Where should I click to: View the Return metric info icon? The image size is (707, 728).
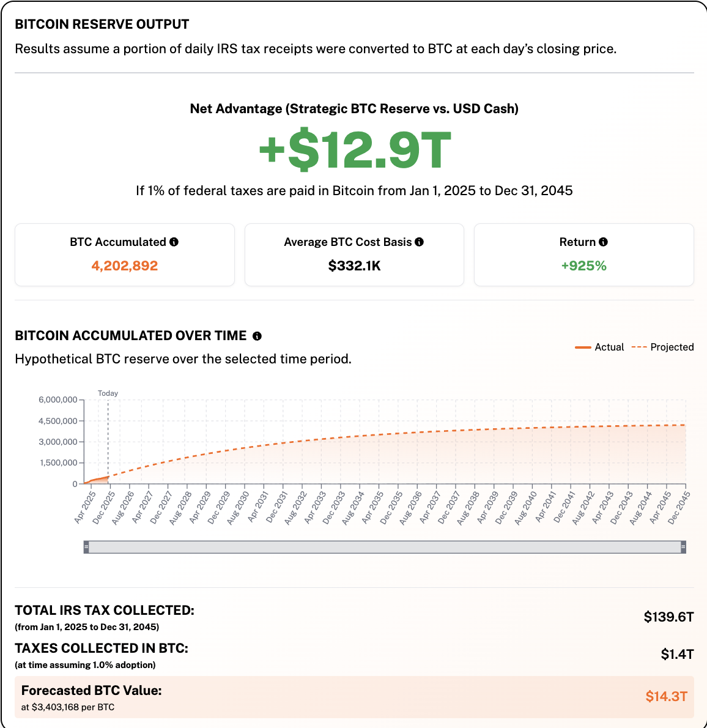coord(604,242)
